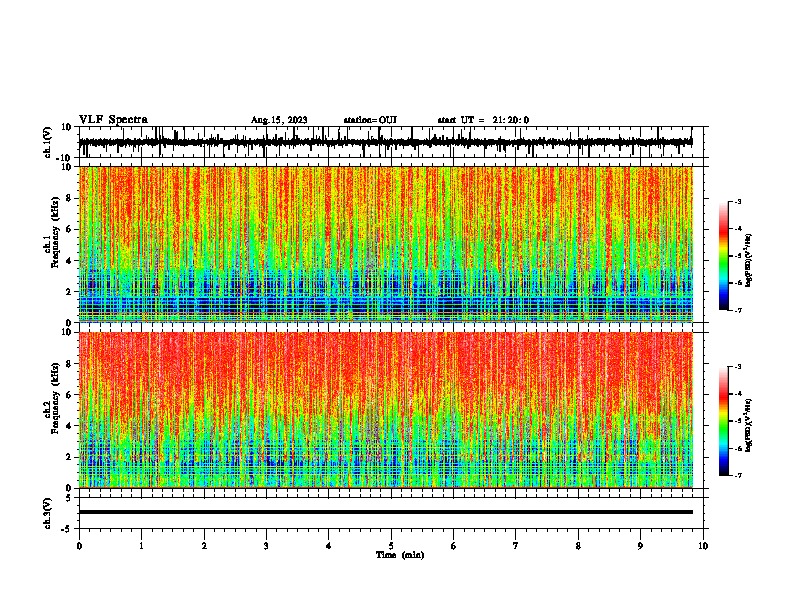This screenshot has height=612, width=792.
Task: Click the "5" tick on the ch.3(V) axis
Action: (x=69, y=498)
